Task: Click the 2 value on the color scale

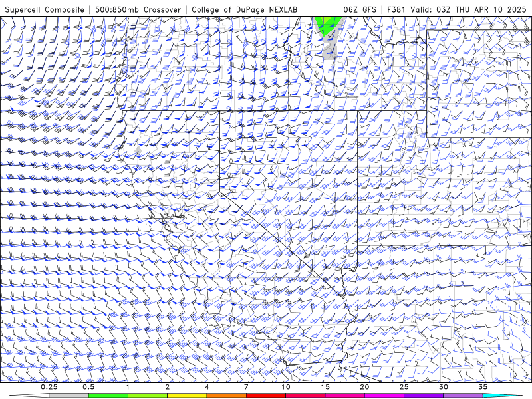Action: pyautogui.click(x=168, y=387)
